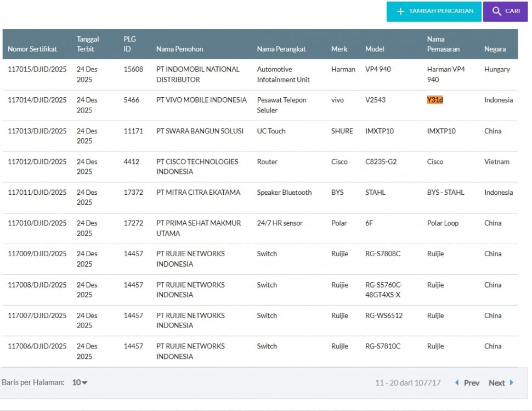The width and height of the screenshot is (532, 411).
Task: Click certificate 117006/DJID/2025 entry
Action: tap(36, 346)
